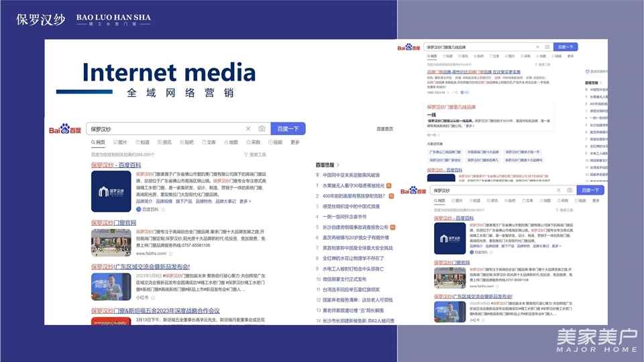This screenshot has height=362, width=644.
Task: Click the camera image-search icon in the large left search bar
Action: pos(262,129)
